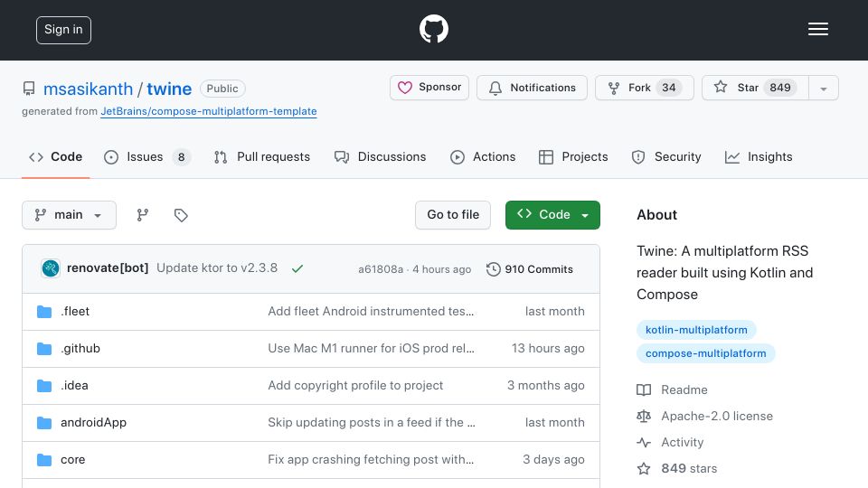Open the commit message Update ktor to v2.3.8
The width and height of the screenshot is (868, 488).
pos(217,268)
